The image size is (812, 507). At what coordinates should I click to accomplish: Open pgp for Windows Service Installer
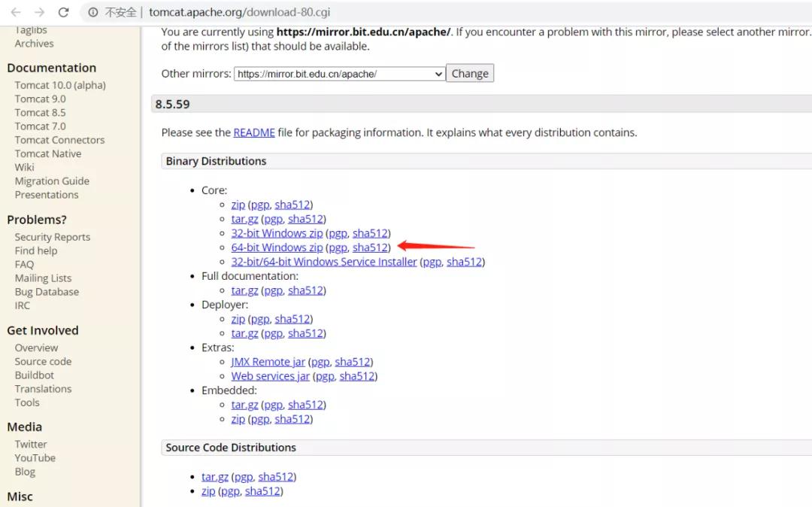coord(432,262)
